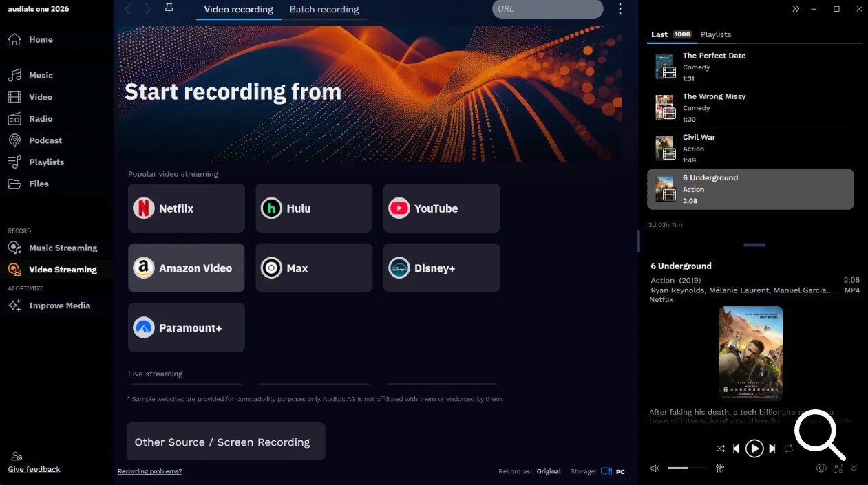Open the Podcast section in sidebar

click(45, 140)
